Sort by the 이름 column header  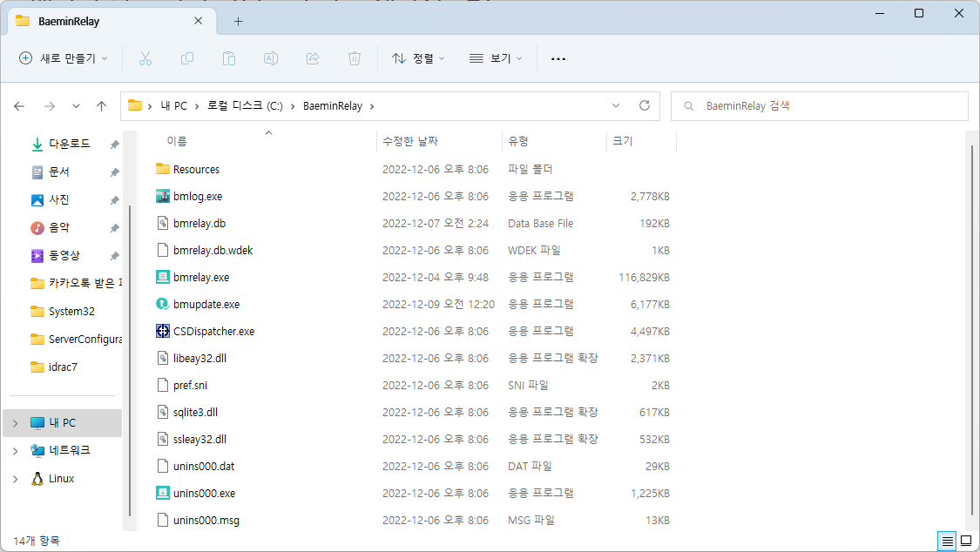point(266,142)
